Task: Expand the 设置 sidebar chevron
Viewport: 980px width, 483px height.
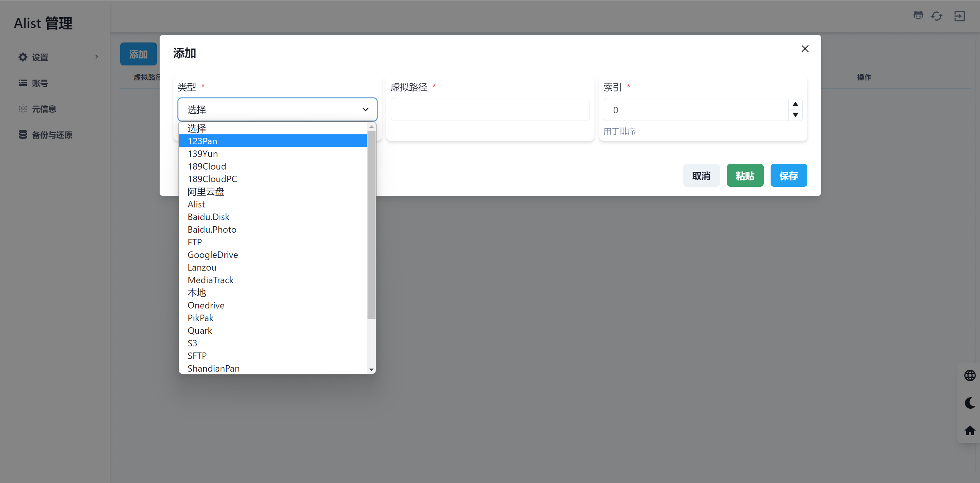Action: click(96, 57)
